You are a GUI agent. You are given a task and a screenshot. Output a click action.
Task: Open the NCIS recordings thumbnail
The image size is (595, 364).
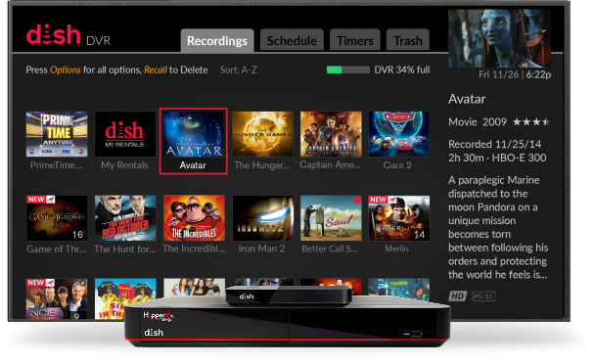57,298
